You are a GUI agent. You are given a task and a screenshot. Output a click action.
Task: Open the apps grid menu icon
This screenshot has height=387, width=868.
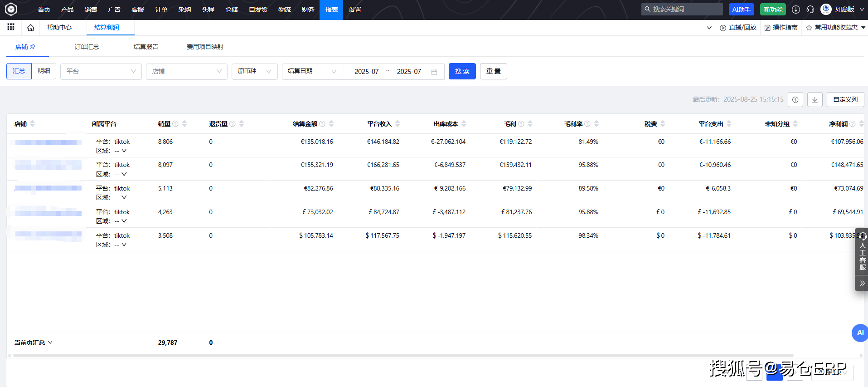(11, 27)
